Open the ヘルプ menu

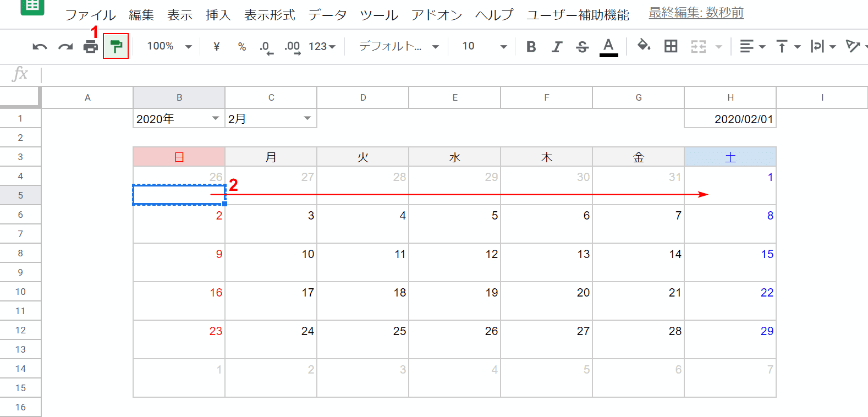tap(494, 15)
